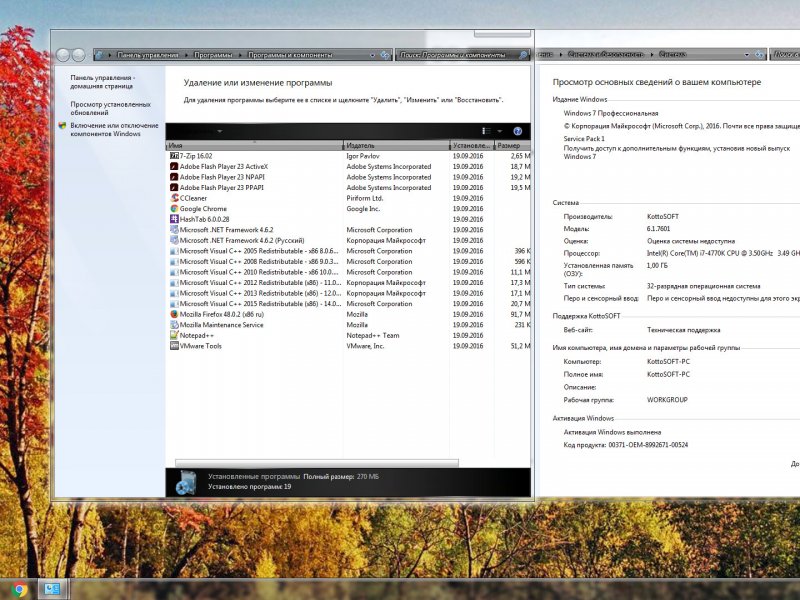Open Просмотр установленных обновлений link
The height and width of the screenshot is (600, 800).
[111, 109]
